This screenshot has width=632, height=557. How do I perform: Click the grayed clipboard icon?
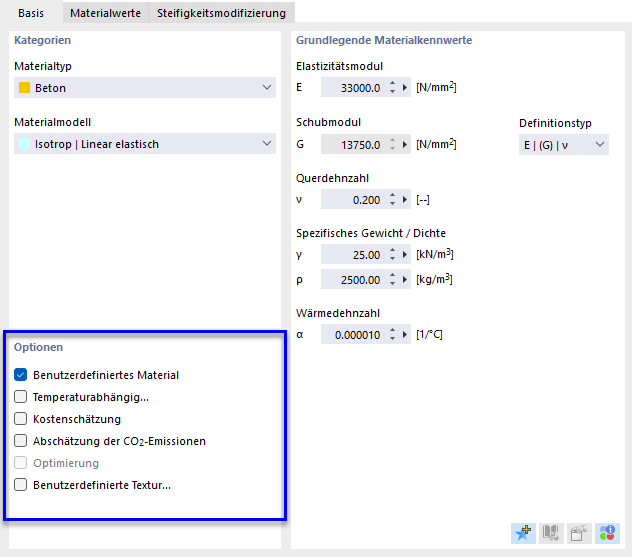579,533
